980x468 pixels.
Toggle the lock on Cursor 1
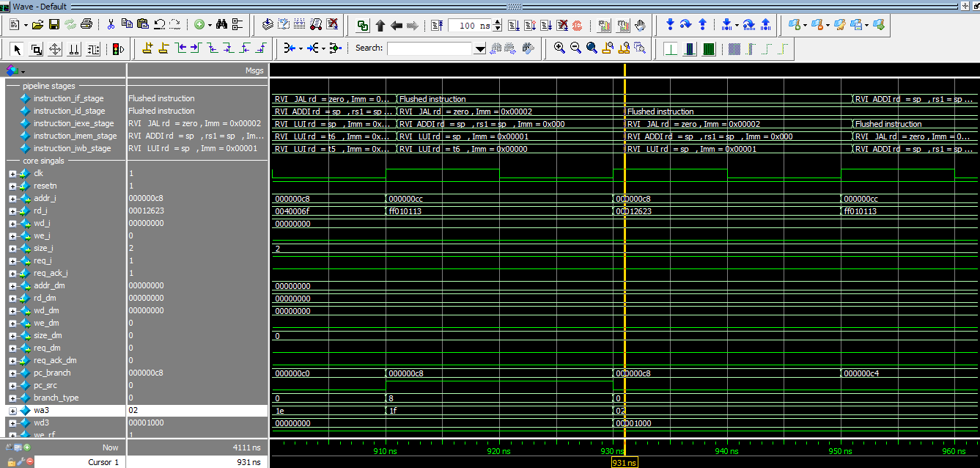tap(12, 461)
